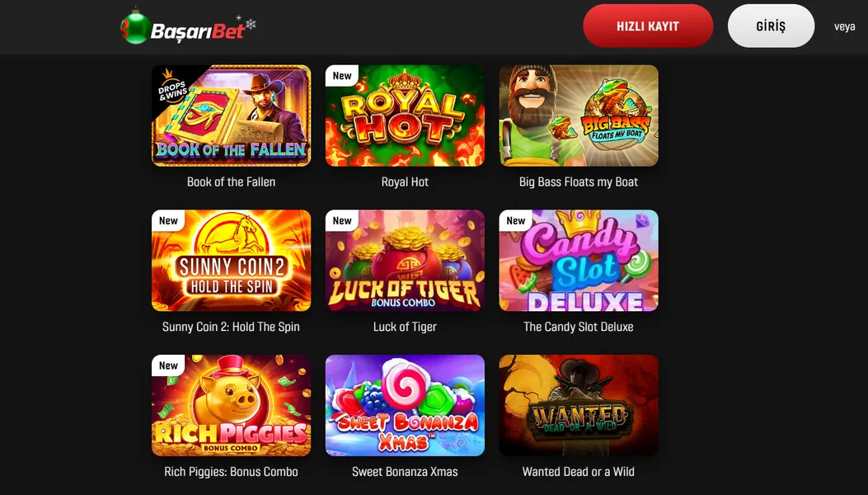Click the "Wanted Dead or a Wild" title text
The width and height of the screenshot is (868, 495).
tap(579, 472)
